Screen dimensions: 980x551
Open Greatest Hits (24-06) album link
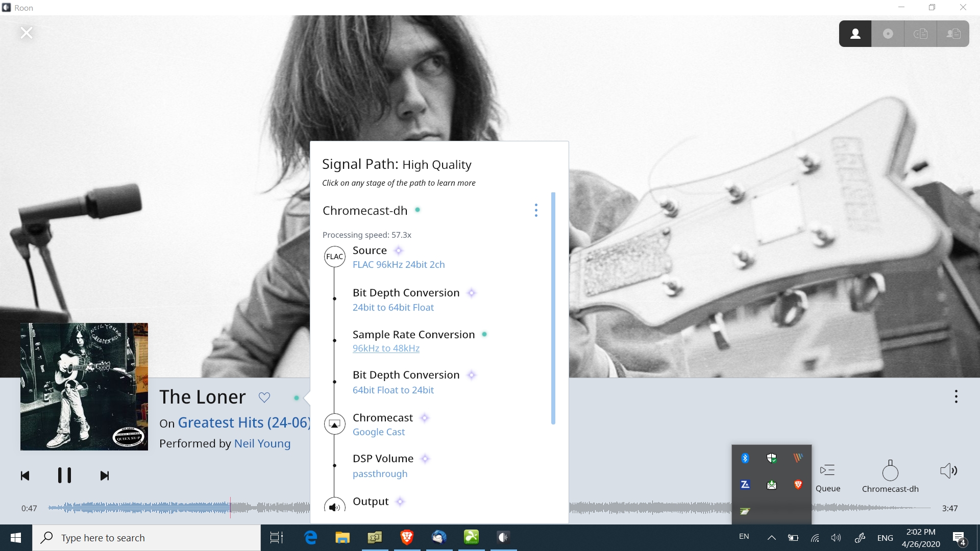pyautogui.click(x=244, y=422)
